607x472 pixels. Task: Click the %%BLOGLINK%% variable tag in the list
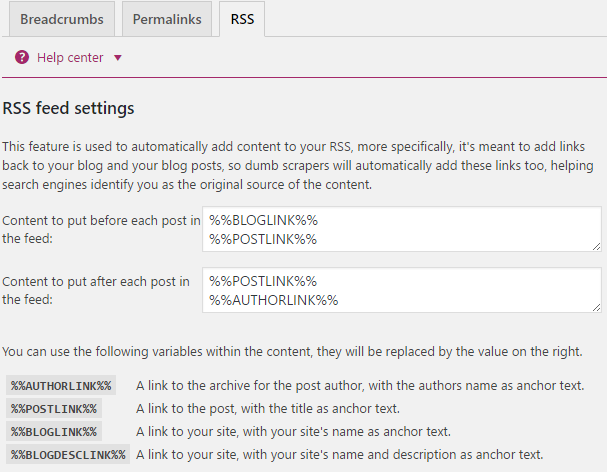coord(54,431)
